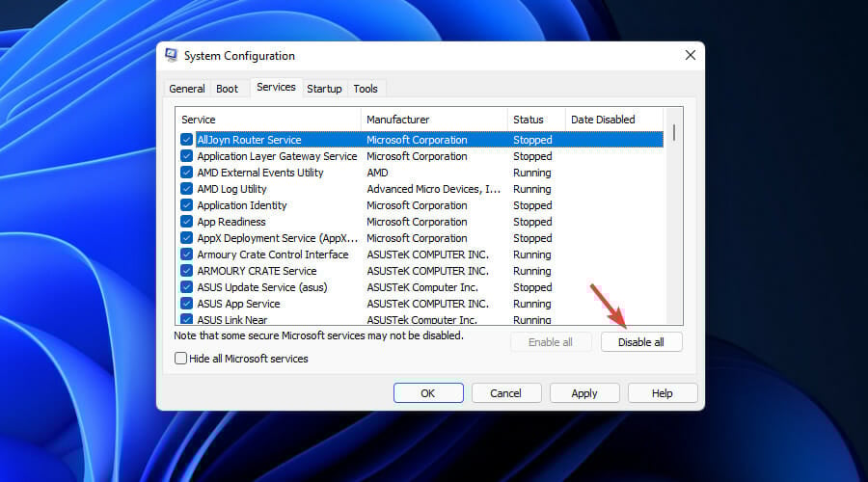Select ASUS Link Near service name

click(x=232, y=319)
